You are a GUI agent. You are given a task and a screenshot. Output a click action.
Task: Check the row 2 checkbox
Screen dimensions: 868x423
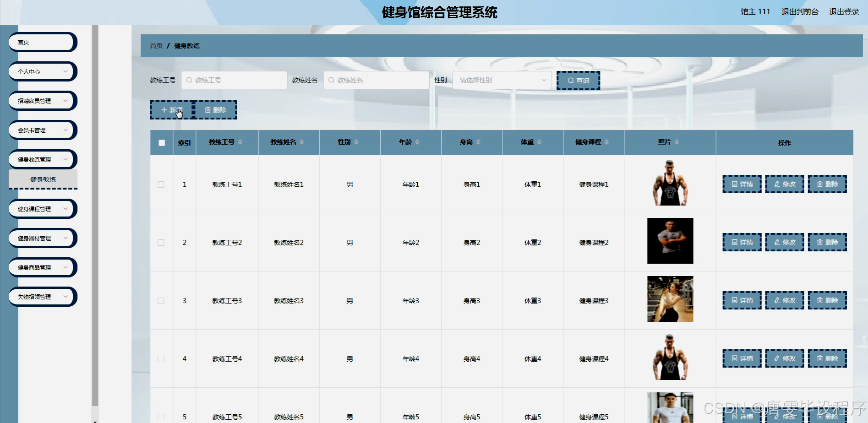161,243
